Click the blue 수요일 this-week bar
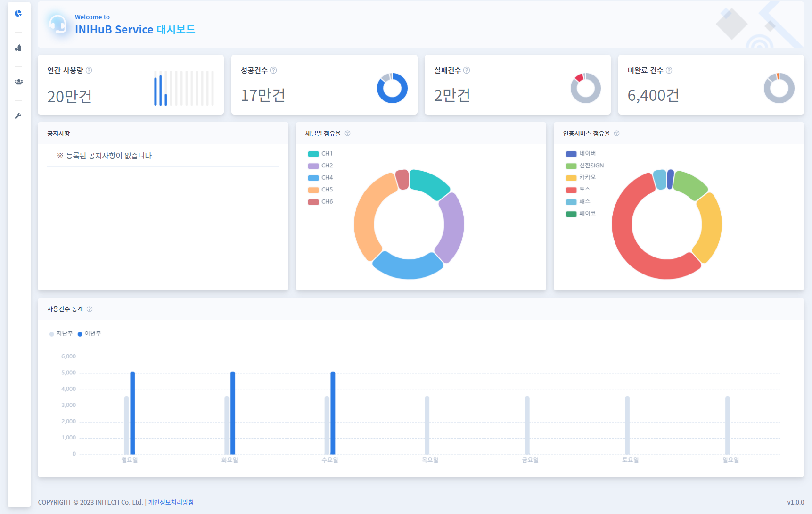Image resolution: width=812 pixels, height=514 pixels. coord(333,413)
